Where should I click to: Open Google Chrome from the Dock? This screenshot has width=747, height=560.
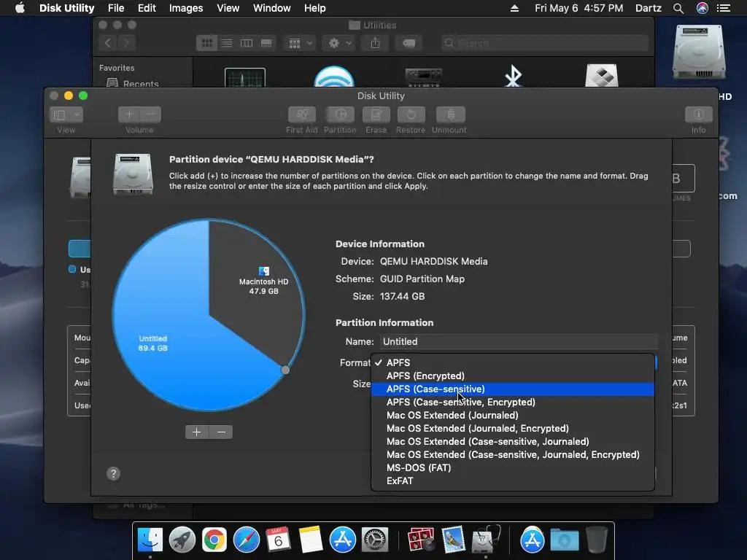pyautogui.click(x=214, y=540)
